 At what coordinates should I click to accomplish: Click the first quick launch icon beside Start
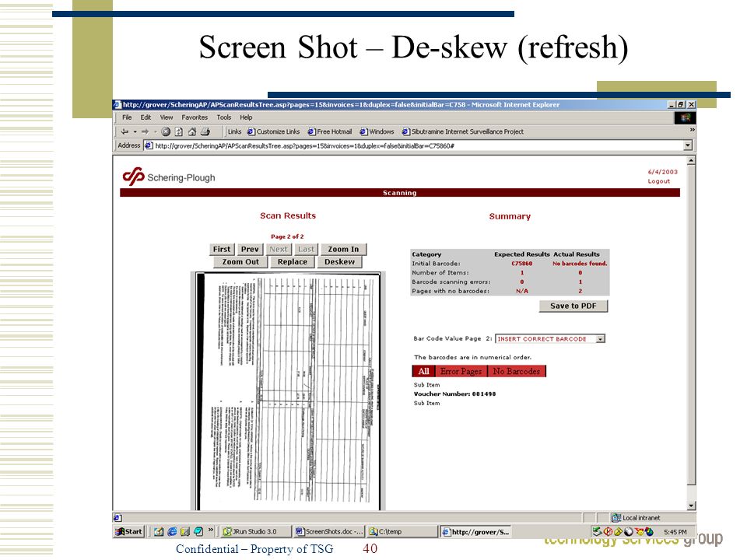[159, 531]
